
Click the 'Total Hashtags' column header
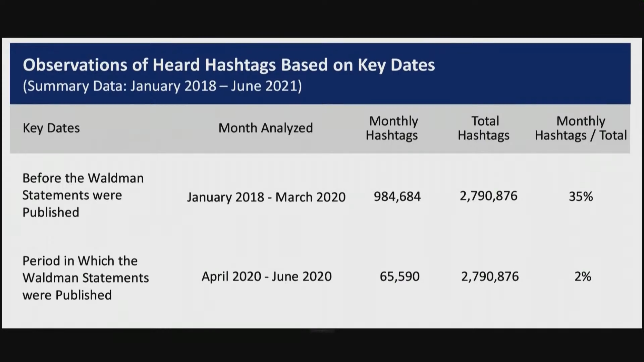coord(484,128)
